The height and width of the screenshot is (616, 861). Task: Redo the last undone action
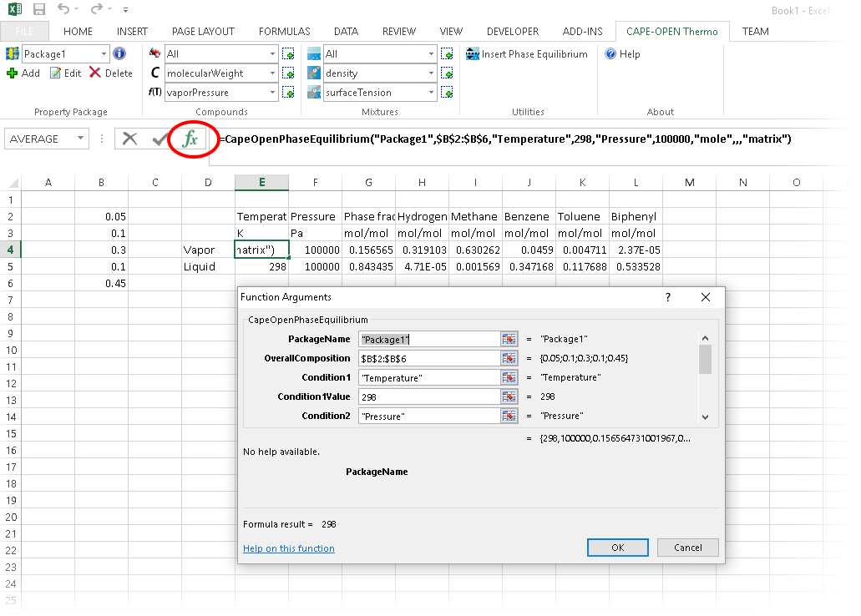97,9
